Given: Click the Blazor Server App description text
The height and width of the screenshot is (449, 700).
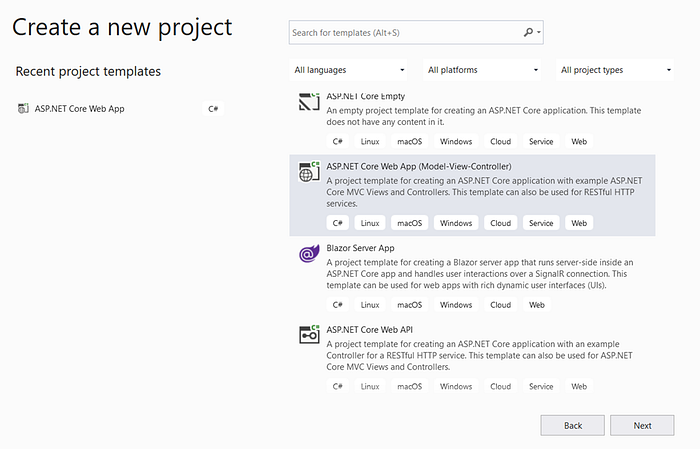Looking at the screenshot, I should click(x=480, y=274).
